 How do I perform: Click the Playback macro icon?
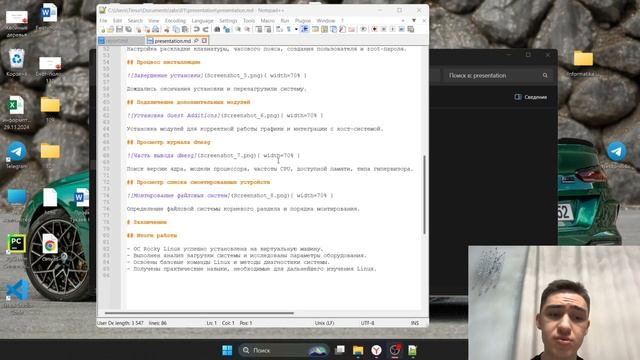point(392,29)
